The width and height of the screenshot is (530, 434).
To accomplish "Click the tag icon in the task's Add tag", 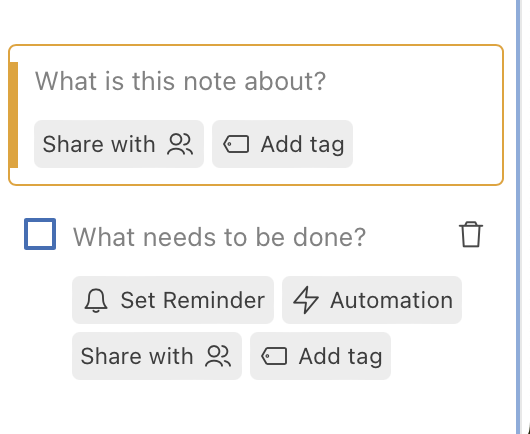I will [274, 356].
